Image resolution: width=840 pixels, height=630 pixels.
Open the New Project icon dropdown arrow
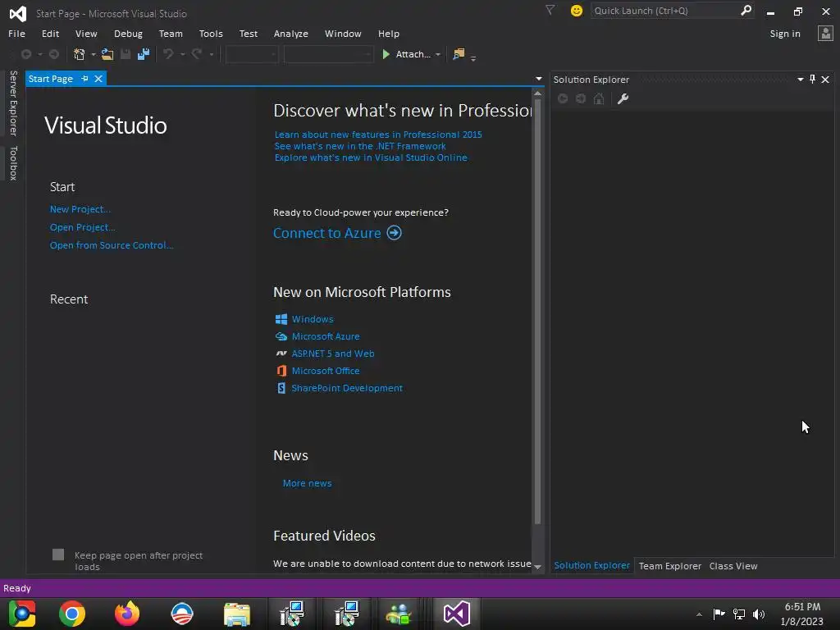94,55
